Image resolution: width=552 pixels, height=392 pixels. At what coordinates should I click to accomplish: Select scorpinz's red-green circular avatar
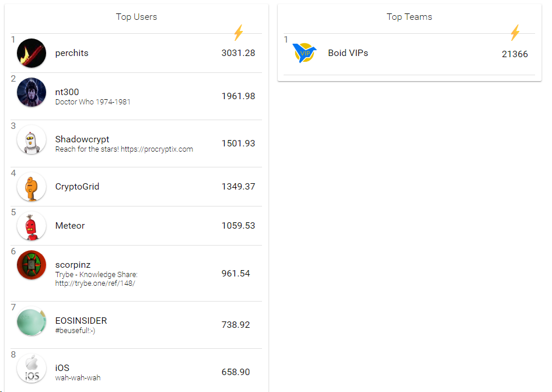click(32, 265)
